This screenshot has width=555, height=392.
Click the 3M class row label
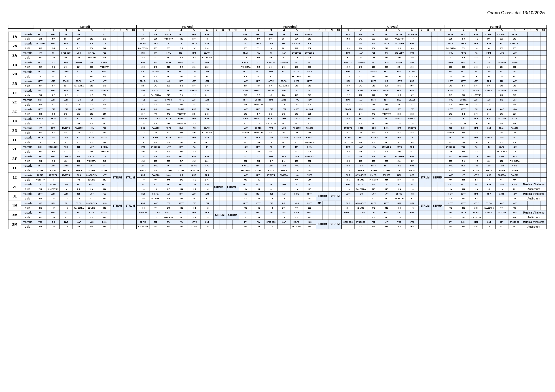(15, 224)
